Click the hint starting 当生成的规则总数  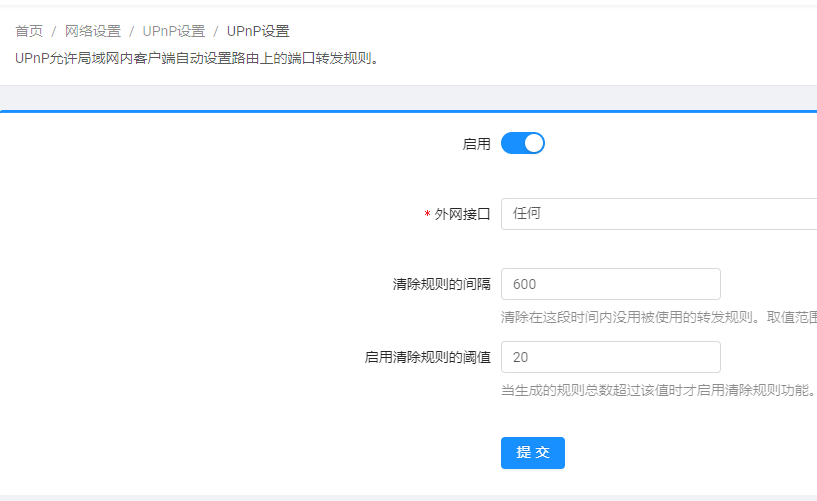(658, 390)
